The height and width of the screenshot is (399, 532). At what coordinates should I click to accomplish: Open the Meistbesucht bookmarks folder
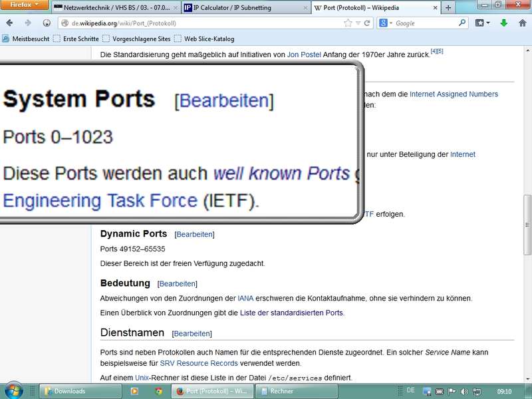click(26, 39)
